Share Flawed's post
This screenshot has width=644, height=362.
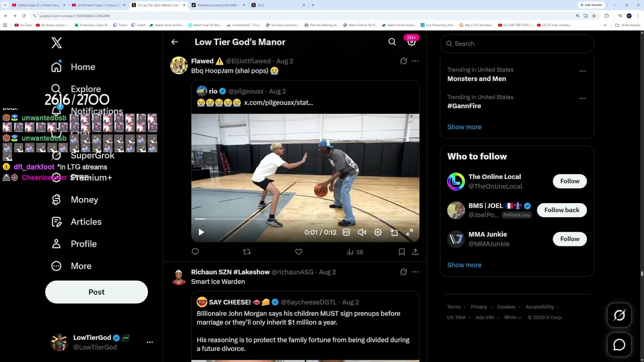click(x=415, y=252)
